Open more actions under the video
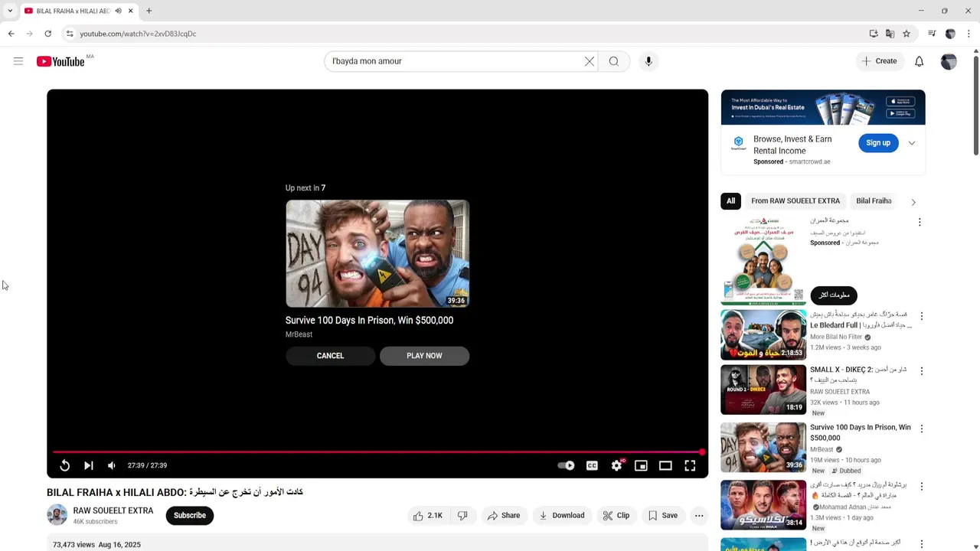The height and width of the screenshot is (551, 980). coord(699,516)
